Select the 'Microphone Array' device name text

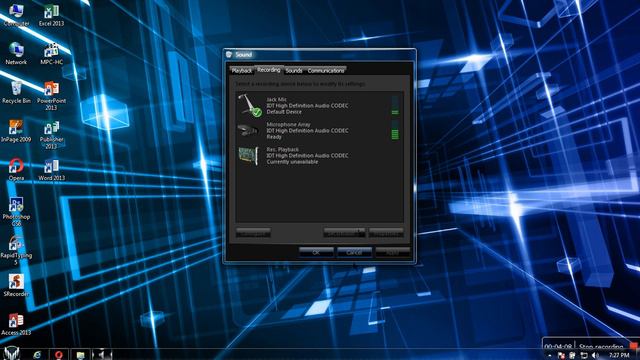click(x=289, y=124)
